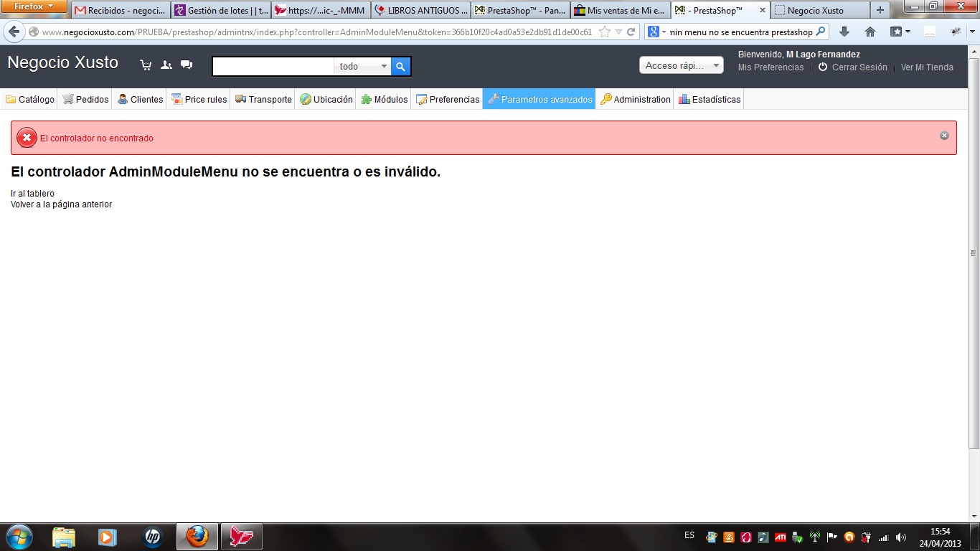Reload the page with the refresh icon

click(631, 32)
